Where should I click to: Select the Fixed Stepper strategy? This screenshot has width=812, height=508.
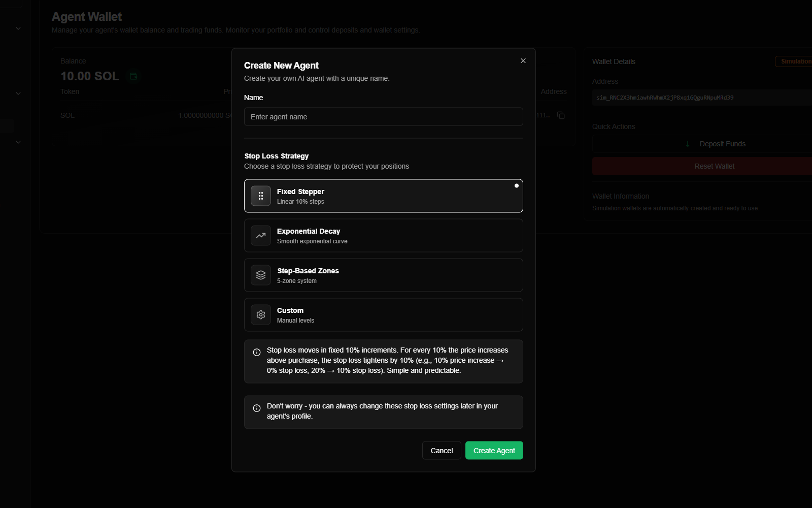pyautogui.click(x=383, y=196)
